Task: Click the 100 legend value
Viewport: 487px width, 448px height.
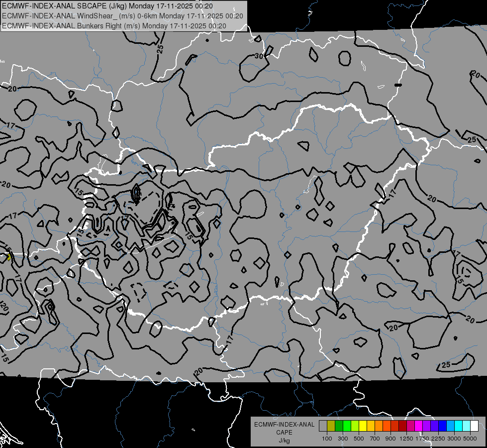Action: click(x=327, y=439)
